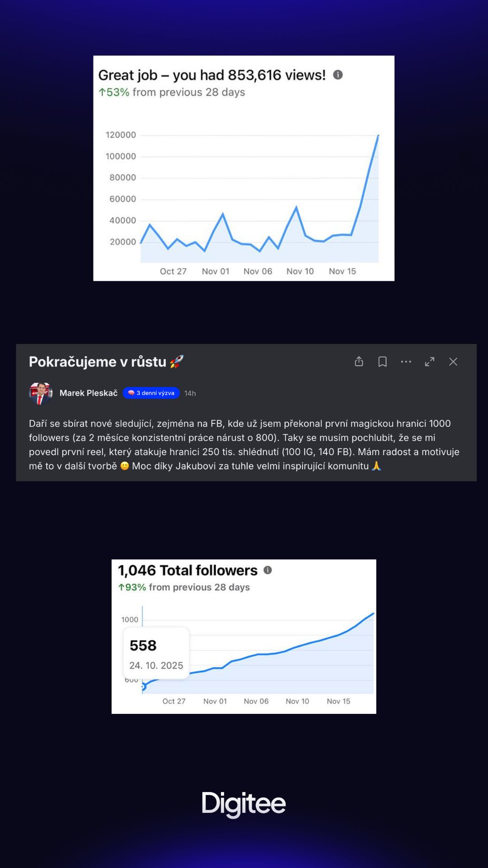This screenshot has height=868, width=488.
Task: Click the info icon beside Total followers
Action: (x=267, y=570)
